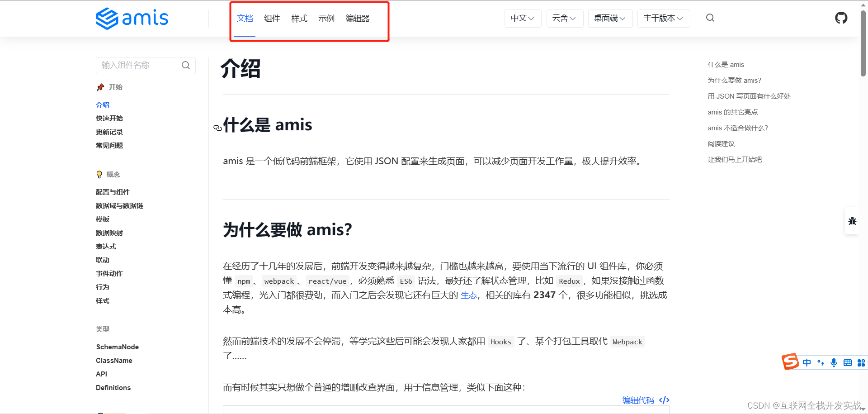
Task: Open the GitHub repository icon
Action: pos(841,18)
